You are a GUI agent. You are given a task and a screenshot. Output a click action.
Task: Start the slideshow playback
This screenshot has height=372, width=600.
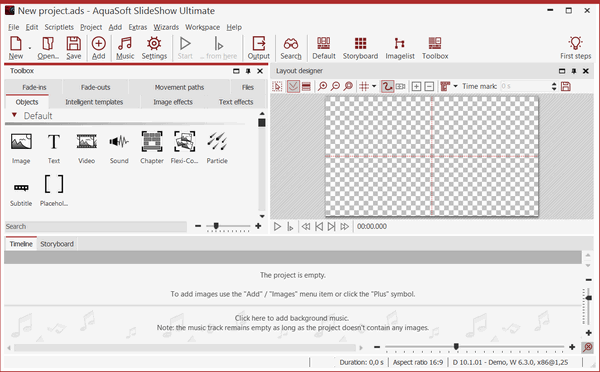coord(185,48)
